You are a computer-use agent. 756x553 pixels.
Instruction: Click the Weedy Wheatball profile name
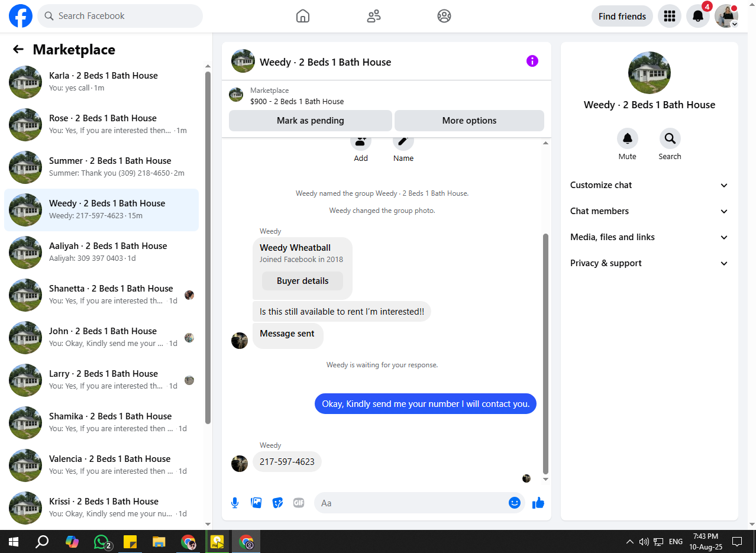295,248
